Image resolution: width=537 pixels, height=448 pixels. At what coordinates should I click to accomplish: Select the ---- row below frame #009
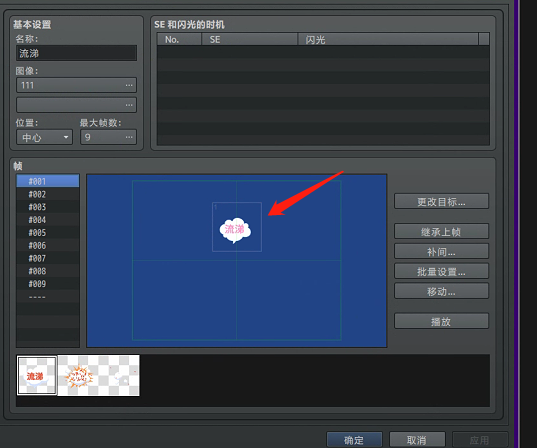pyautogui.click(x=48, y=297)
